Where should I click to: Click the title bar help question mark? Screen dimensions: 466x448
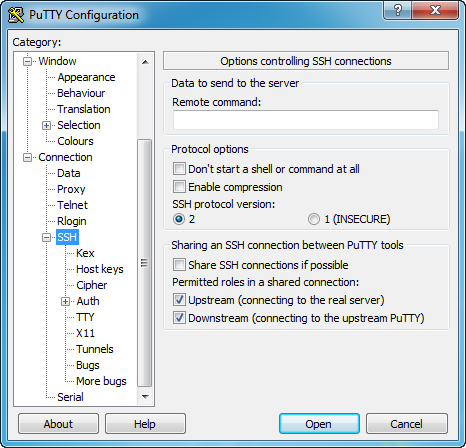click(x=397, y=10)
